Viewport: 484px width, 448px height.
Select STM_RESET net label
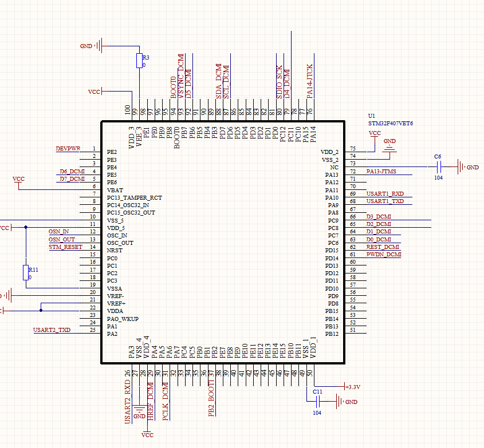coord(65,247)
